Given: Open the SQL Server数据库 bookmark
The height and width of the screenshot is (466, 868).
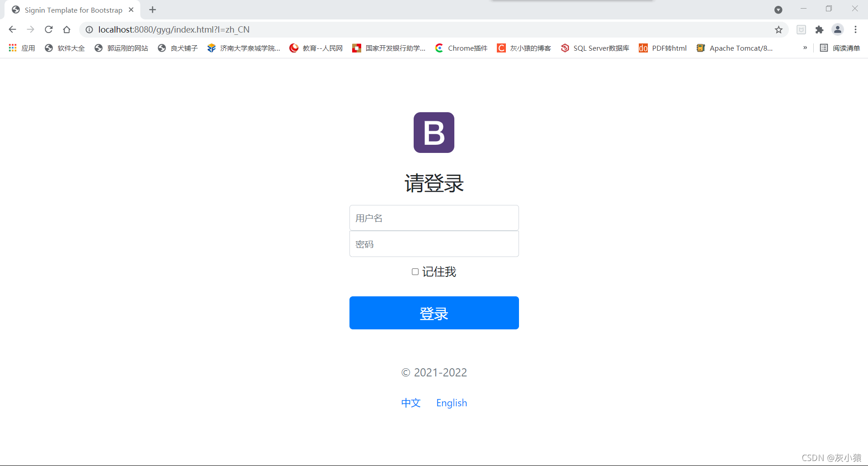Looking at the screenshot, I should [595, 48].
